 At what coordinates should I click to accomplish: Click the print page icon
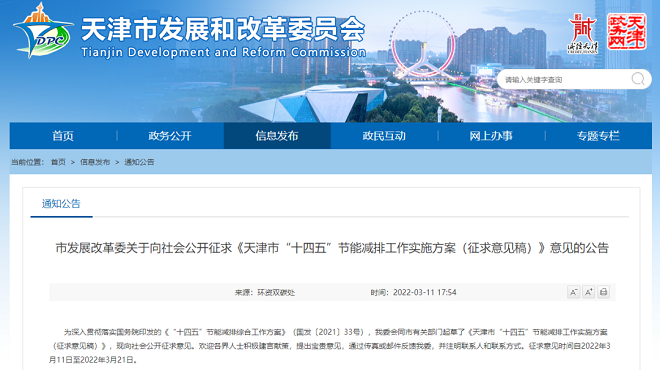[603, 292]
